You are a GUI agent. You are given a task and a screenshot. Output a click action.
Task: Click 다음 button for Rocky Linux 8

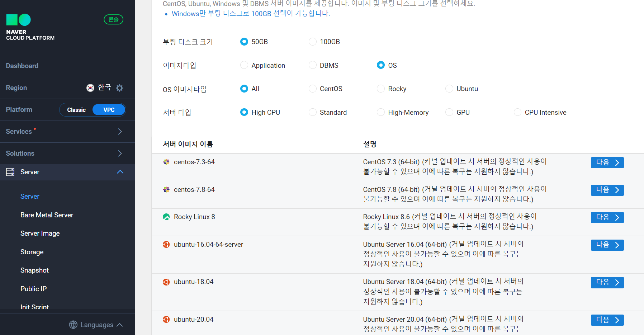[607, 217]
